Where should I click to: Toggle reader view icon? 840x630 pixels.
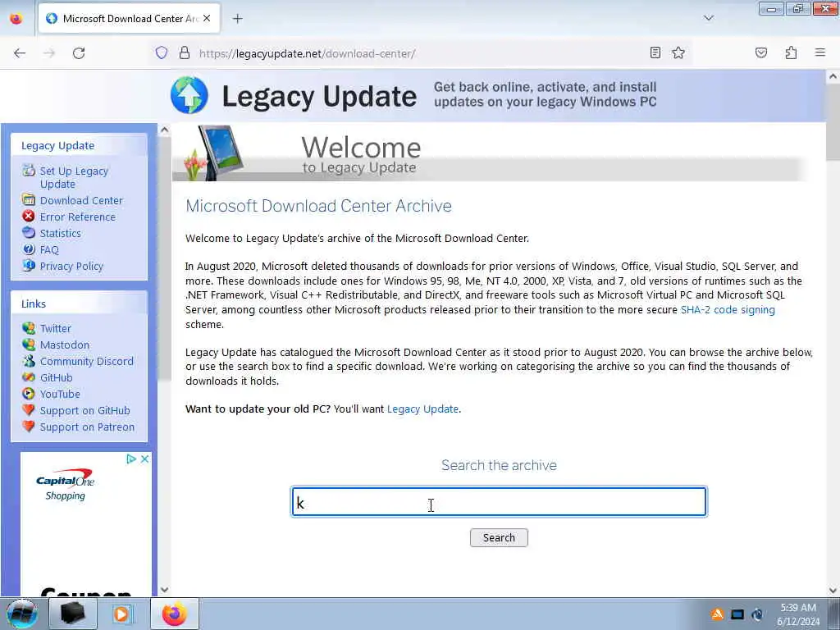pos(655,52)
